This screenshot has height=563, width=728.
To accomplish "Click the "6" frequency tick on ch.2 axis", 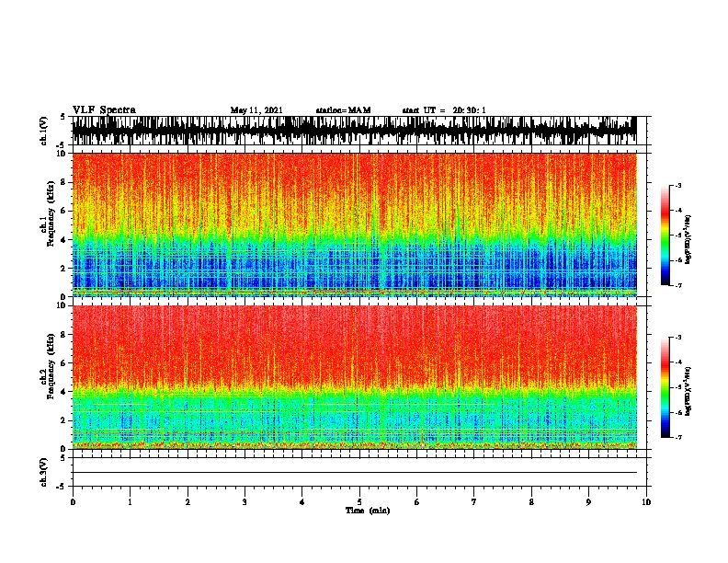I will [x=64, y=363].
